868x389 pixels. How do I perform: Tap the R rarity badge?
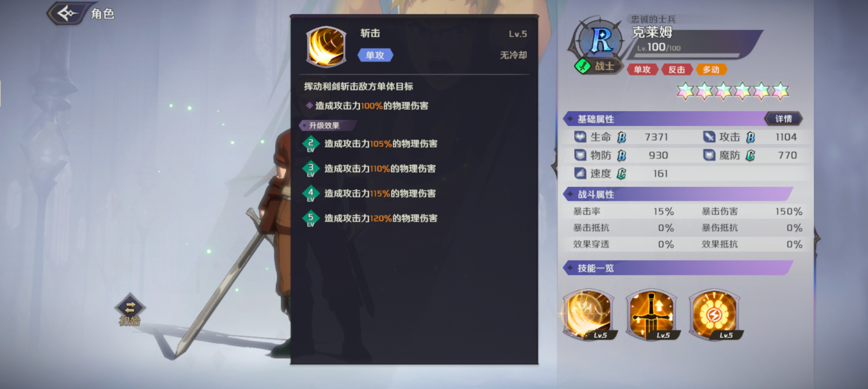click(x=601, y=40)
